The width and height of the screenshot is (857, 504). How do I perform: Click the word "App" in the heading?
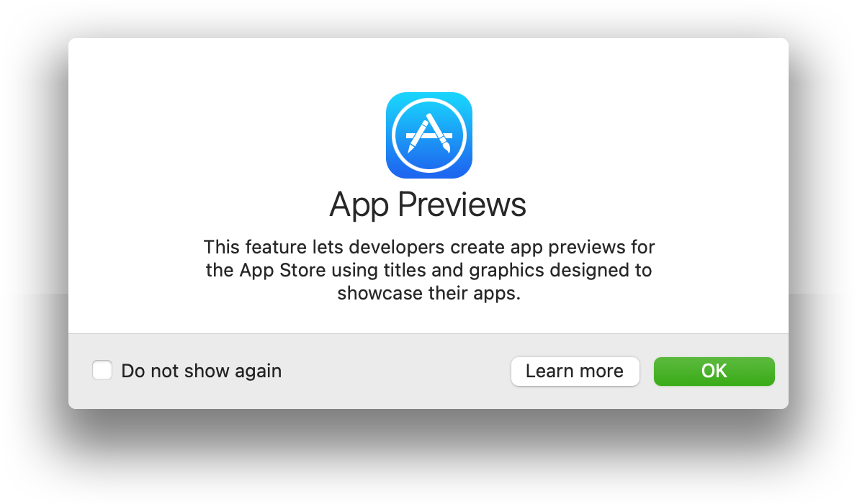(x=359, y=205)
